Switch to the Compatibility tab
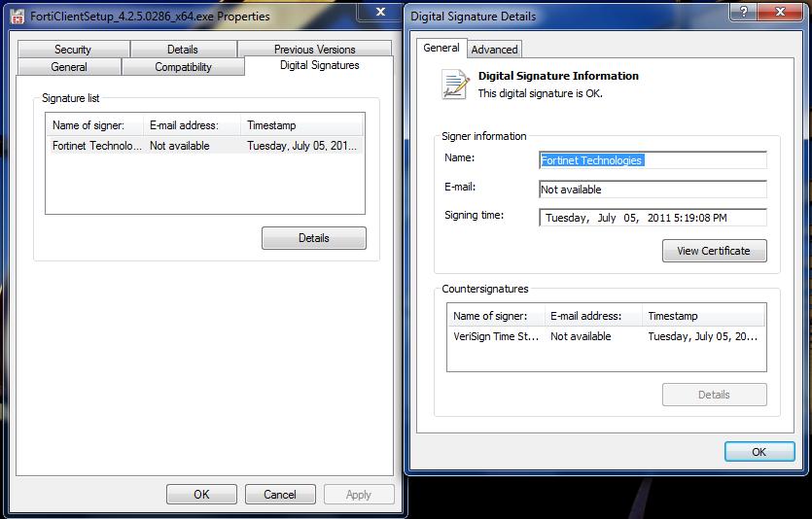Screen dimensions: 812x519 pyautogui.click(x=183, y=67)
